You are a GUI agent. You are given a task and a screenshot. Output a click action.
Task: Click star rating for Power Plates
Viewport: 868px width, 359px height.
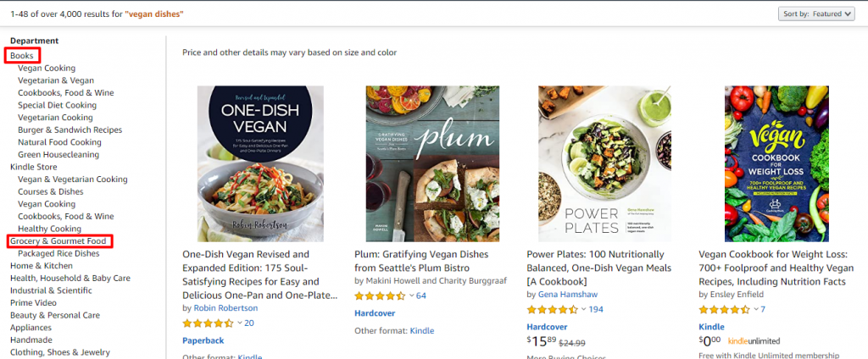coord(551,309)
